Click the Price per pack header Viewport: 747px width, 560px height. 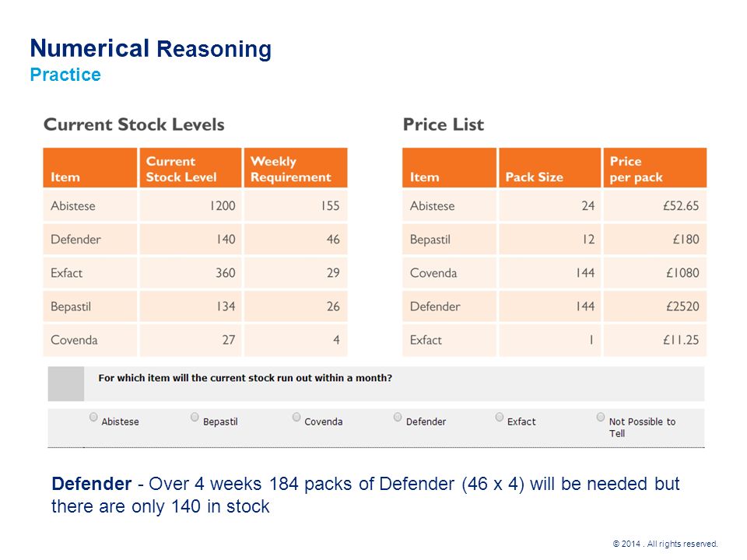click(x=655, y=168)
